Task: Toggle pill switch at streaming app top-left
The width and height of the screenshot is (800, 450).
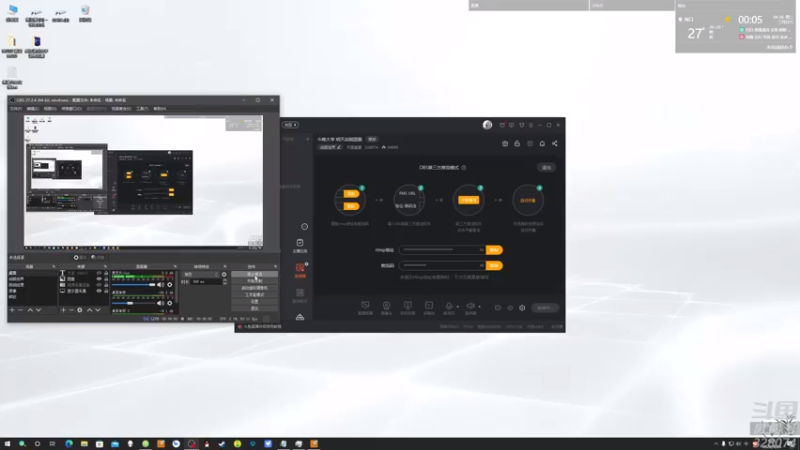Action: click(291, 125)
